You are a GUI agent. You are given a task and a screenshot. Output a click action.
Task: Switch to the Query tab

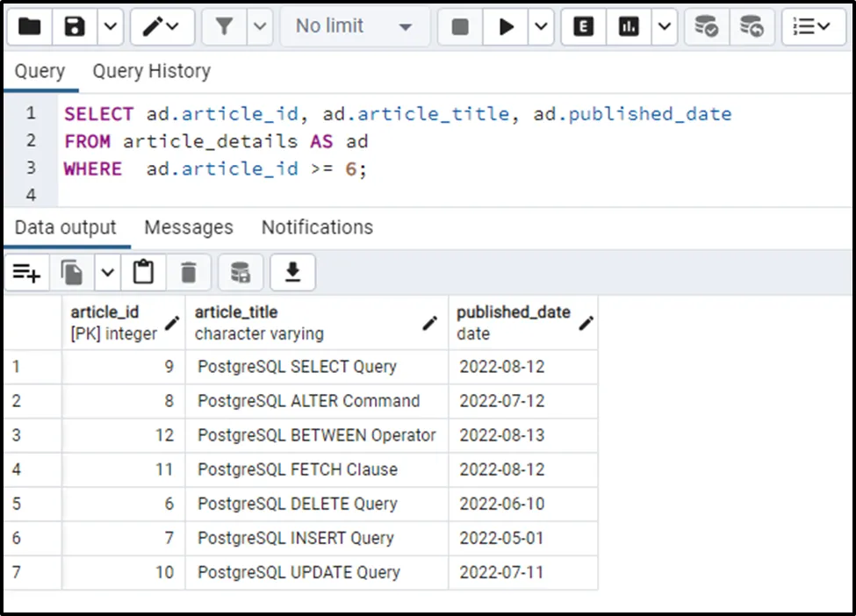(40, 71)
